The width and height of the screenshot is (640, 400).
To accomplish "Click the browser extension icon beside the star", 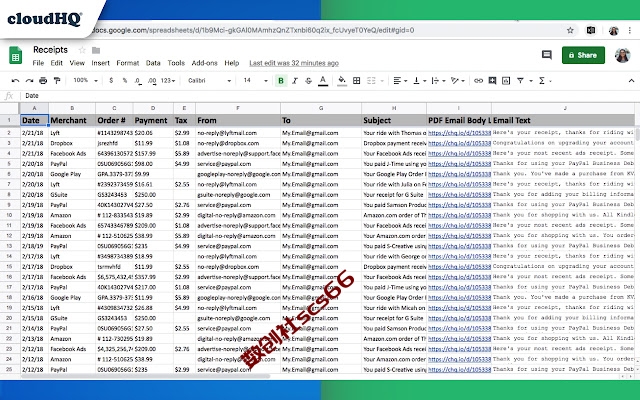I will 591,30.
